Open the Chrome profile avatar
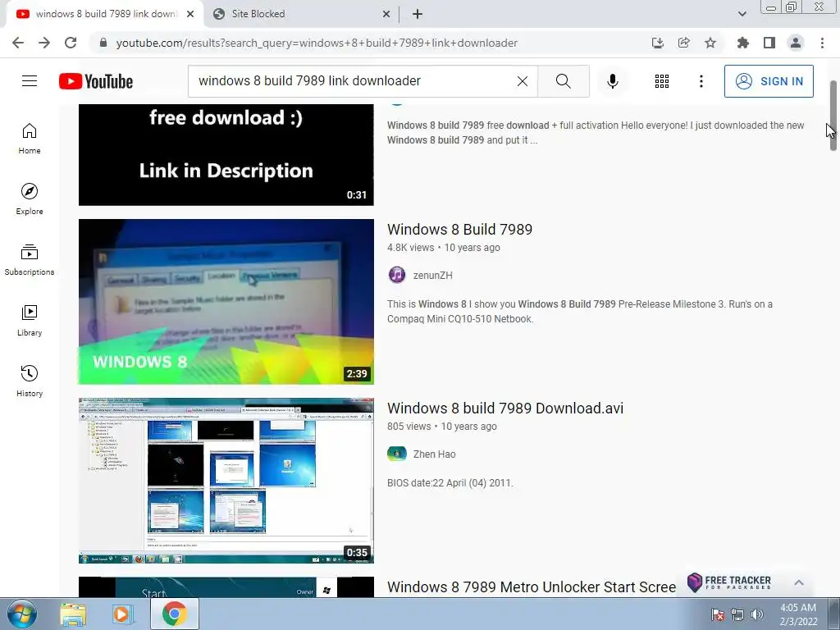The image size is (840, 630). pos(796,43)
